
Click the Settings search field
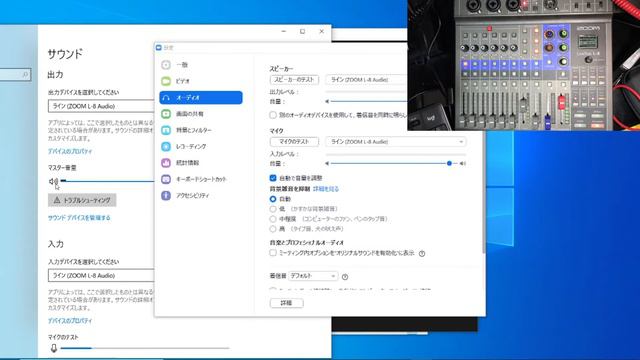[16, 74]
